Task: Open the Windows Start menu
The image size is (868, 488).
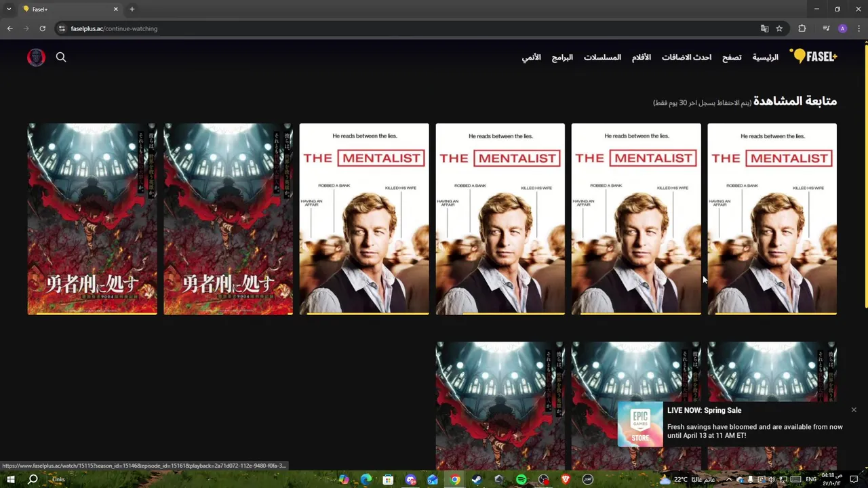Action: [x=11, y=480]
